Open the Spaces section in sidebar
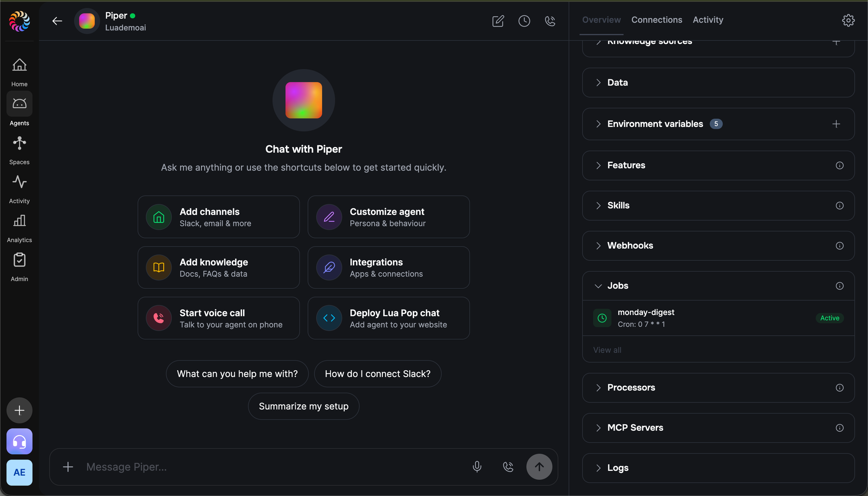The width and height of the screenshot is (868, 496). pyautogui.click(x=19, y=150)
